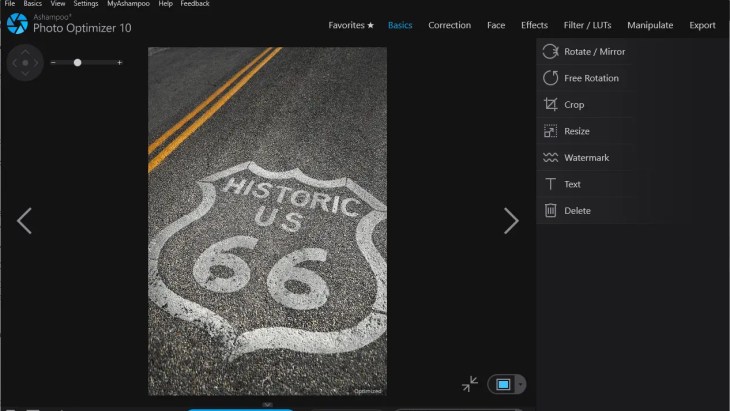Open the Feedback menu
Image resolution: width=730 pixels, height=411 pixels.
click(x=195, y=4)
